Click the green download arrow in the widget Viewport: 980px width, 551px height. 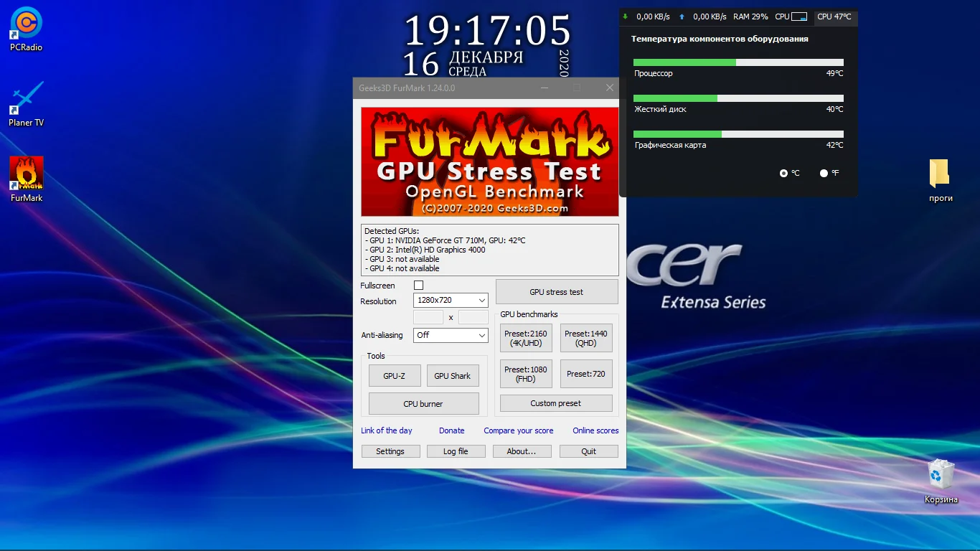coord(626,17)
